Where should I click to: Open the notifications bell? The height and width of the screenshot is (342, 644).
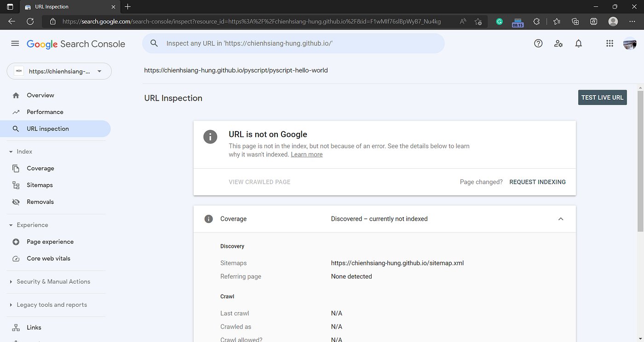579,43
